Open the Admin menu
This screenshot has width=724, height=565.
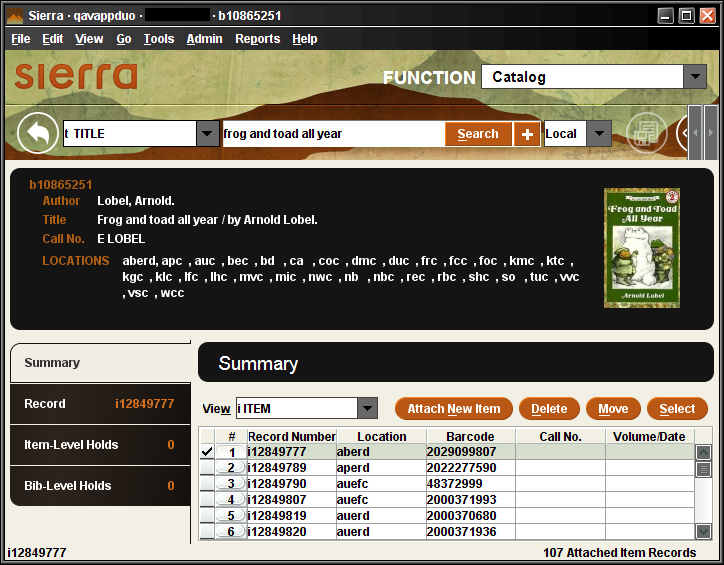pyautogui.click(x=205, y=39)
